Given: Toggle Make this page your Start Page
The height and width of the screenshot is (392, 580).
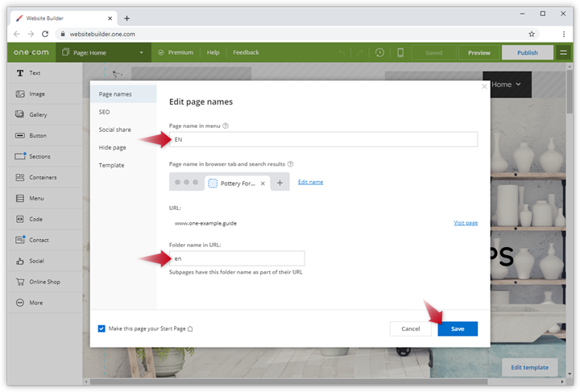Looking at the screenshot, I should pos(101,328).
